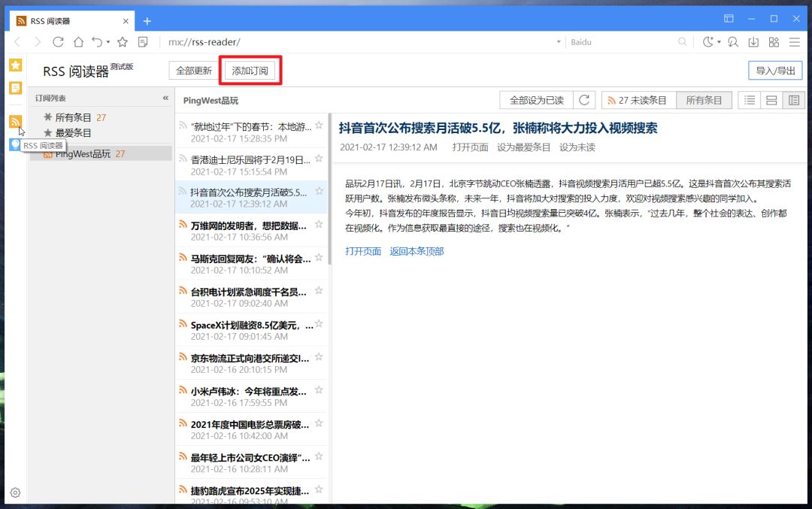Screen dimensions: 812x509
Task: Star the 台积电计划紧急调度 article
Action: [319, 290]
